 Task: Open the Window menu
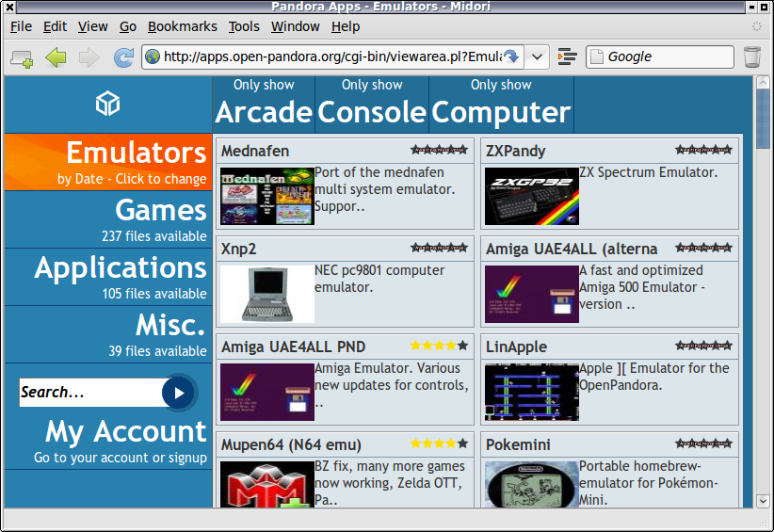point(295,26)
